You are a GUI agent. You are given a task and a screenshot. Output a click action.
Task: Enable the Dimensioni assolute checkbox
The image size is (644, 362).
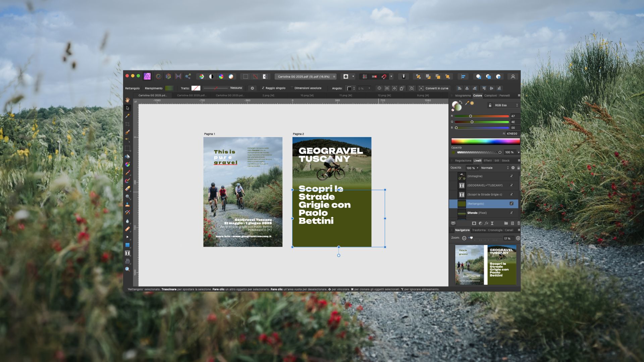point(292,88)
